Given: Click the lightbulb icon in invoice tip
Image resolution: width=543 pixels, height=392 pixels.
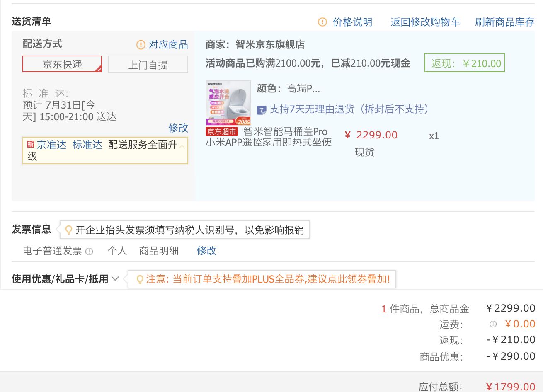Looking at the screenshot, I should [69, 230].
